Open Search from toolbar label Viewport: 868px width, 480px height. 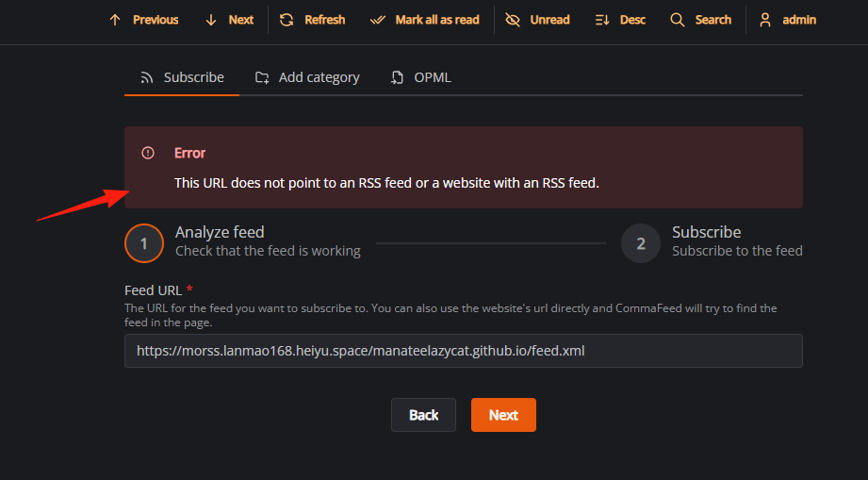[713, 20]
